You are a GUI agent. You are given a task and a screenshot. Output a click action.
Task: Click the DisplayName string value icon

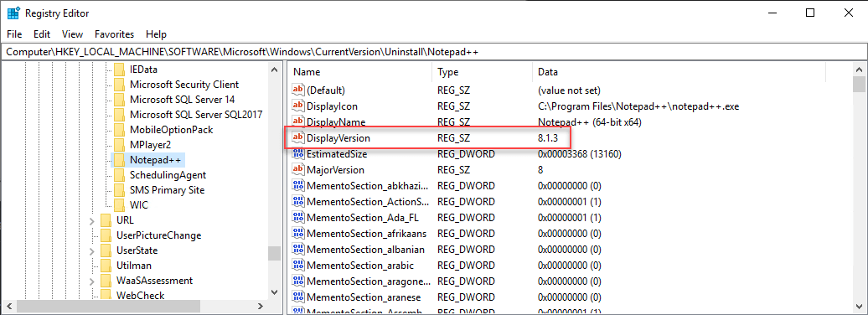(298, 121)
